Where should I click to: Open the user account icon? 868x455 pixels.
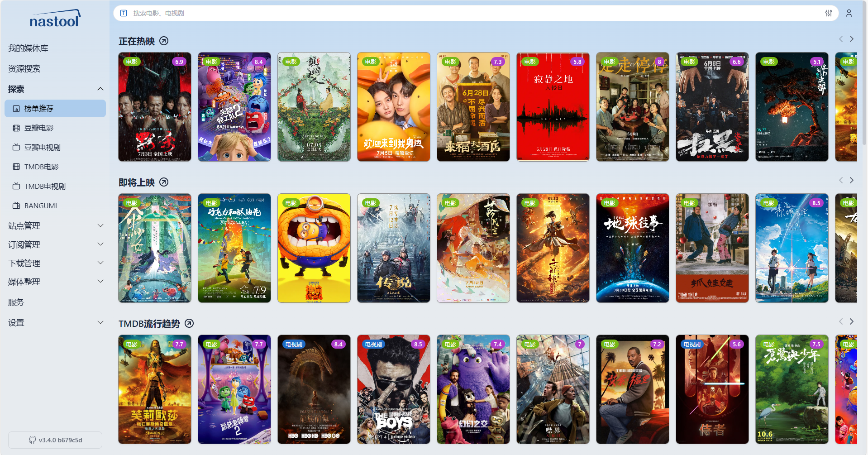[849, 13]
